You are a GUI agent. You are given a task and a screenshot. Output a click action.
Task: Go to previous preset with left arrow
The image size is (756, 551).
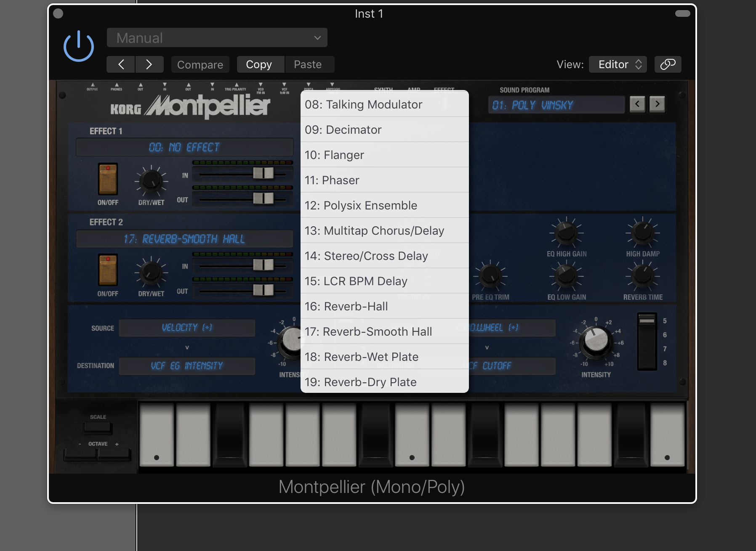coord(121,64)
